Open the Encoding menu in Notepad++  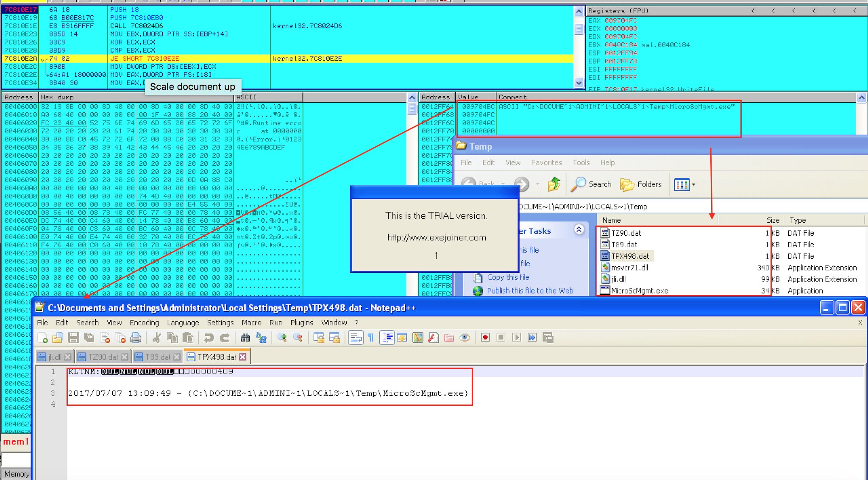144,323
